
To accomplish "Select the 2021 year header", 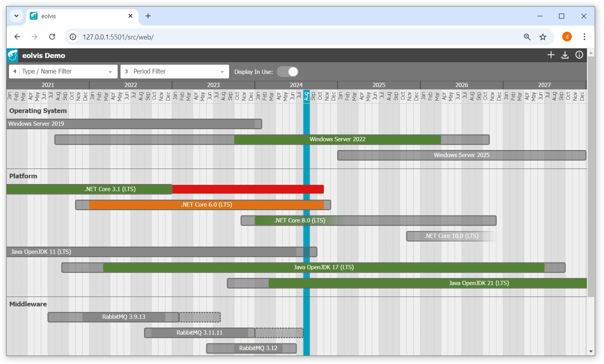I will (x=48, y=85).
